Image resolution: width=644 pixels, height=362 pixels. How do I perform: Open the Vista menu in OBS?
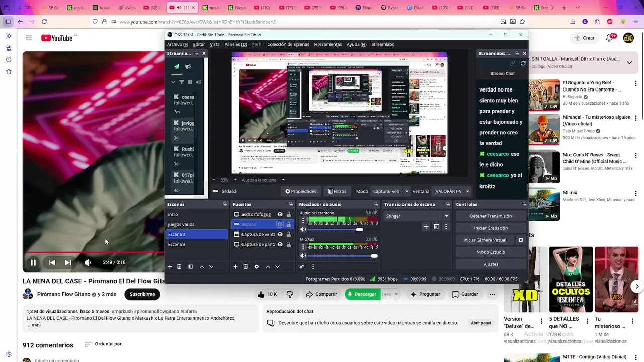pyautogui.click(x=214, y=44)
